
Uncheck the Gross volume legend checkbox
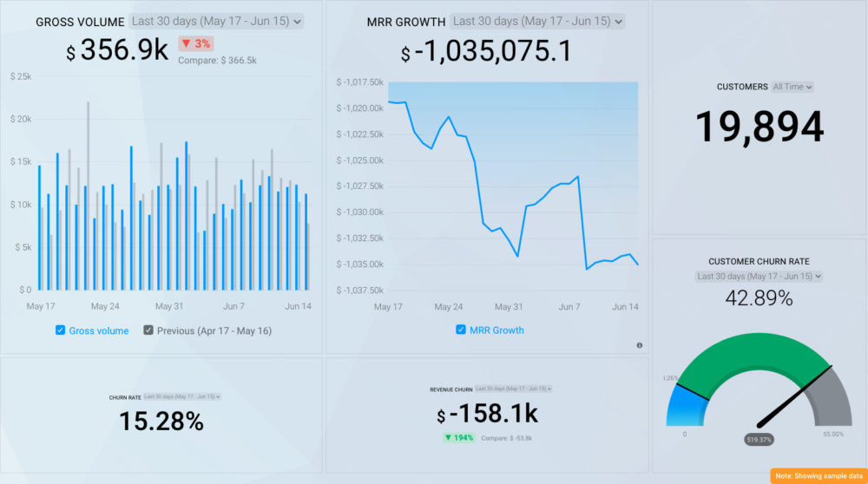click(x=60, y=330)
